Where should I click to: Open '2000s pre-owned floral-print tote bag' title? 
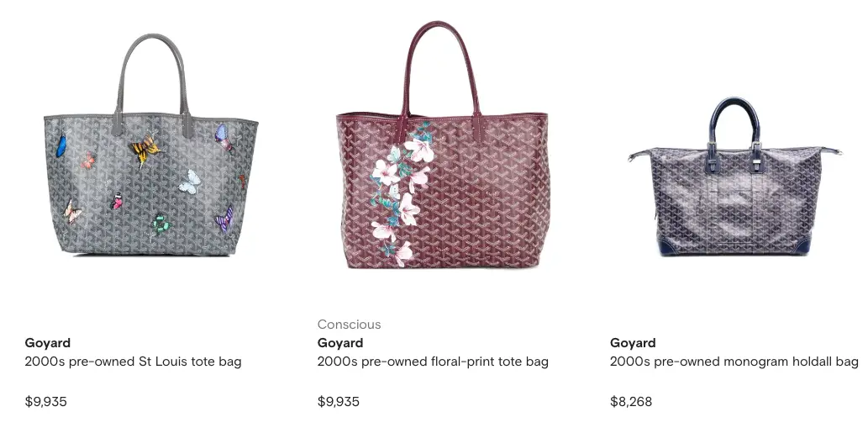pos(433,362)
